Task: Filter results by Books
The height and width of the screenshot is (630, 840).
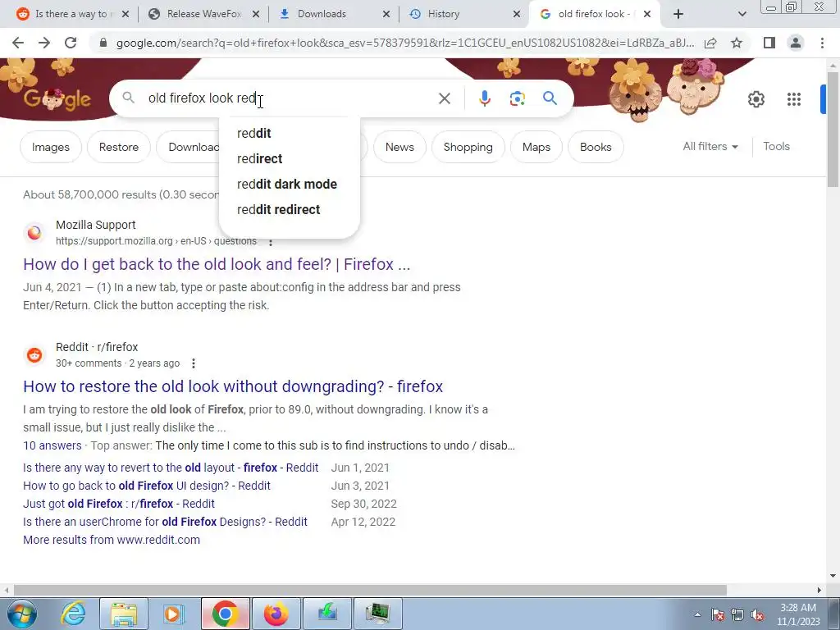Action: coord(596,147)
